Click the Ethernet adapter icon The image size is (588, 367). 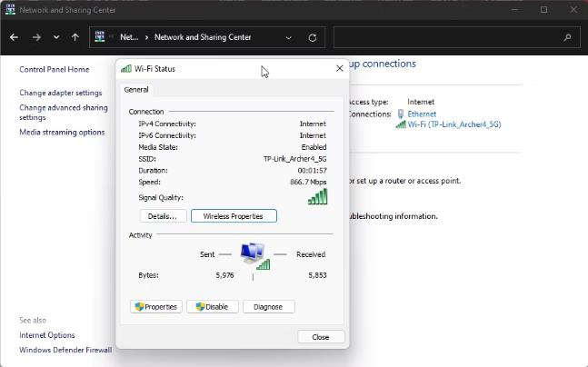coord(401,114)
